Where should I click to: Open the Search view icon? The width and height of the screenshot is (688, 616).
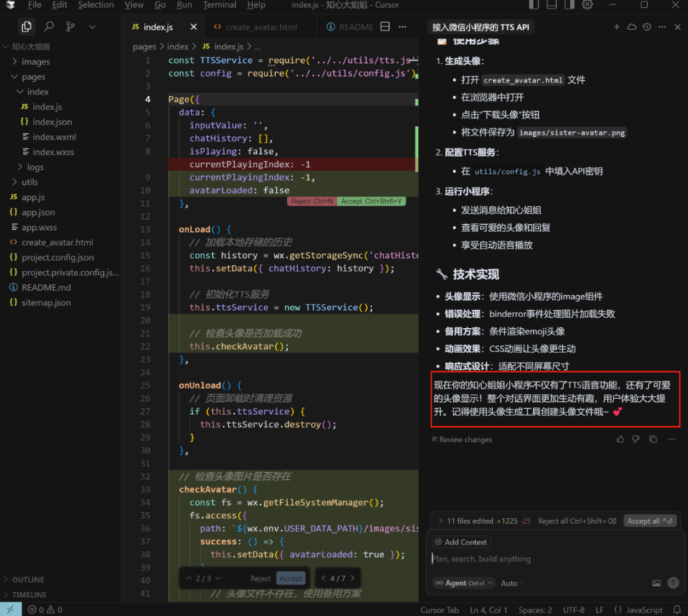[49, 27]
